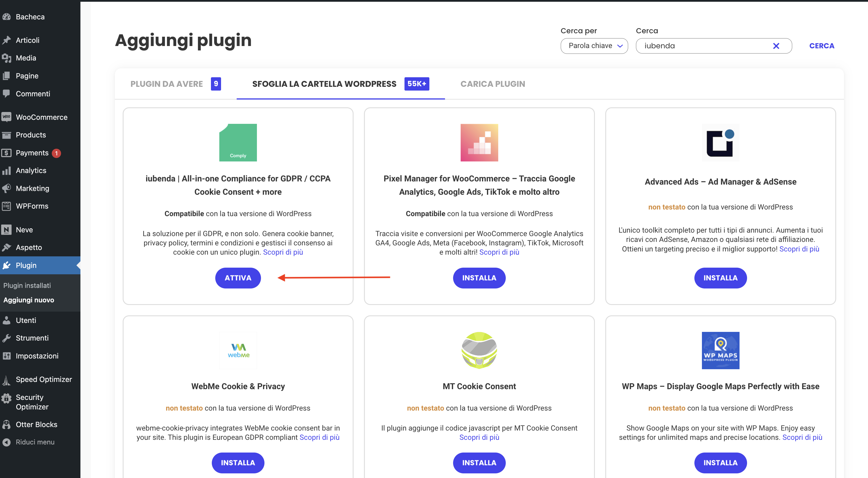The image size is (868, 478).
Task: Select the Otter Blocks icon
Action: point(7,424)
